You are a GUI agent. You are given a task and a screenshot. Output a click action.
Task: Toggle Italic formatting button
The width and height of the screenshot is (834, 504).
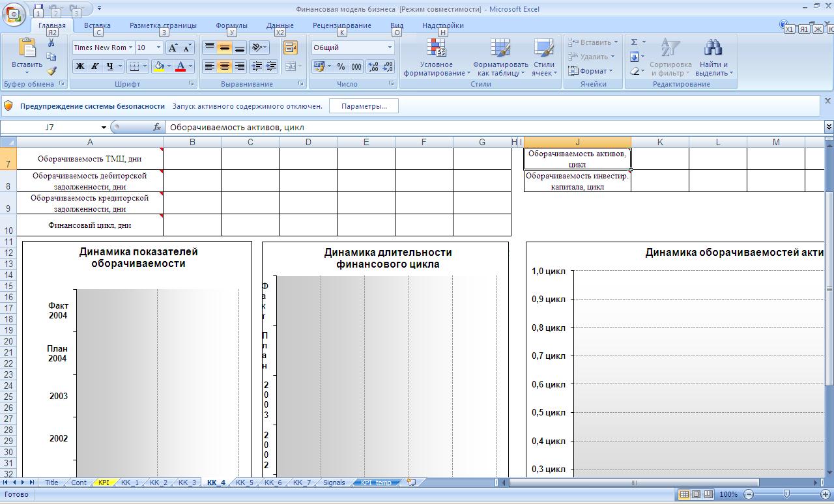[x=94, y=66]
